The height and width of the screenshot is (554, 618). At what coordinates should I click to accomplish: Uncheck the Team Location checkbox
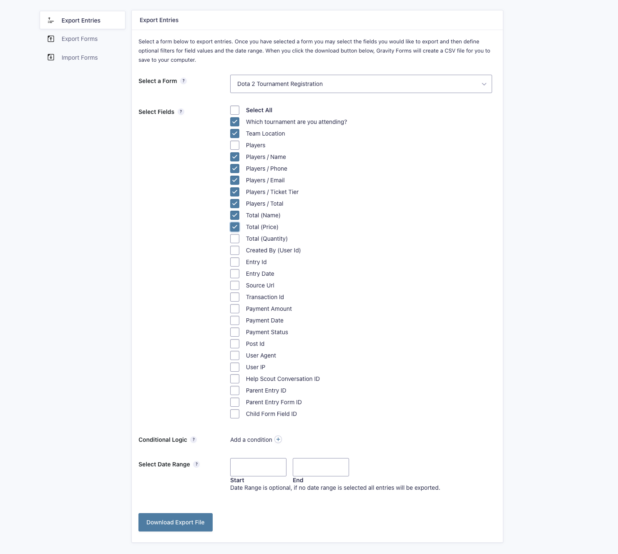[235, 133]
